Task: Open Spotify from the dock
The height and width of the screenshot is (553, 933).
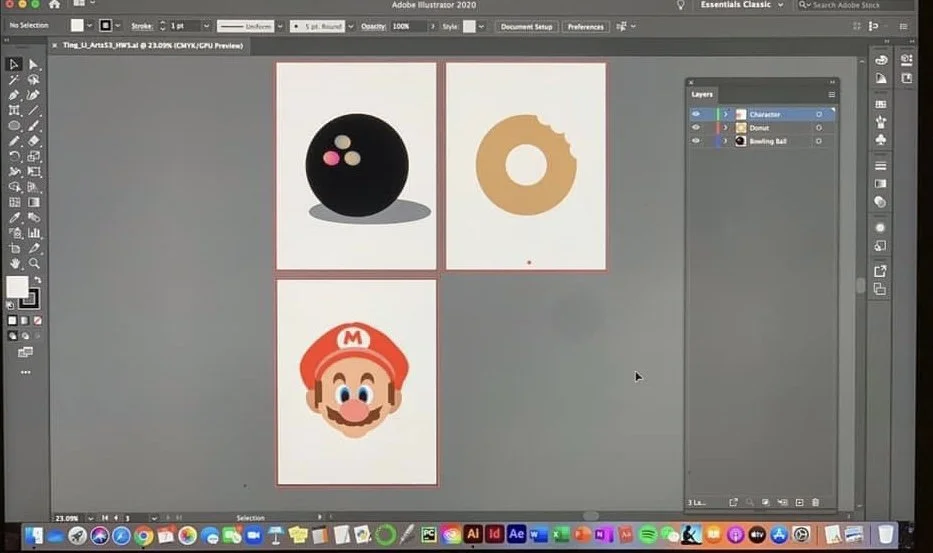Action: click(x=647, y=535)
